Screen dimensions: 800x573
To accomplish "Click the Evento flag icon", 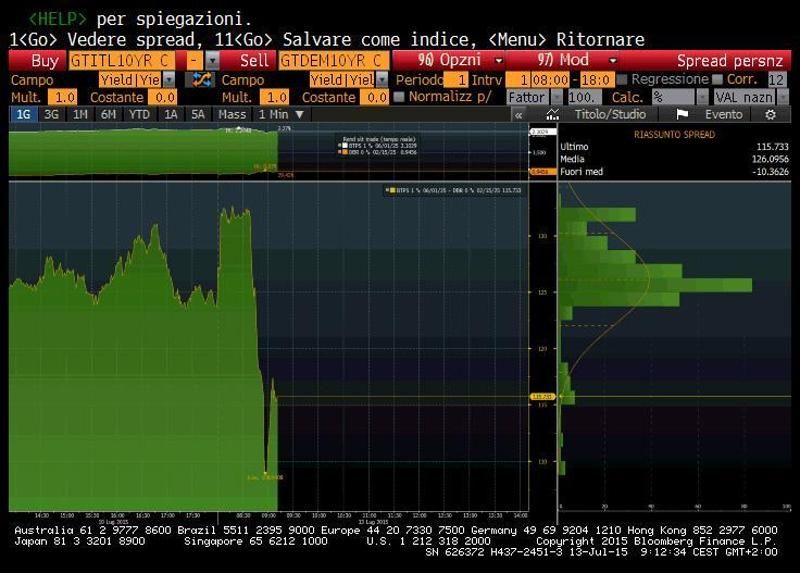I will (x=682, y=114).
